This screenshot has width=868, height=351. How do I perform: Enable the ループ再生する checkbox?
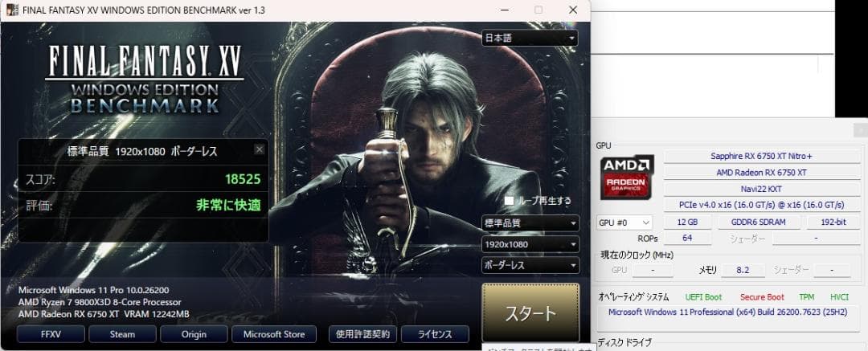point(509,201)
